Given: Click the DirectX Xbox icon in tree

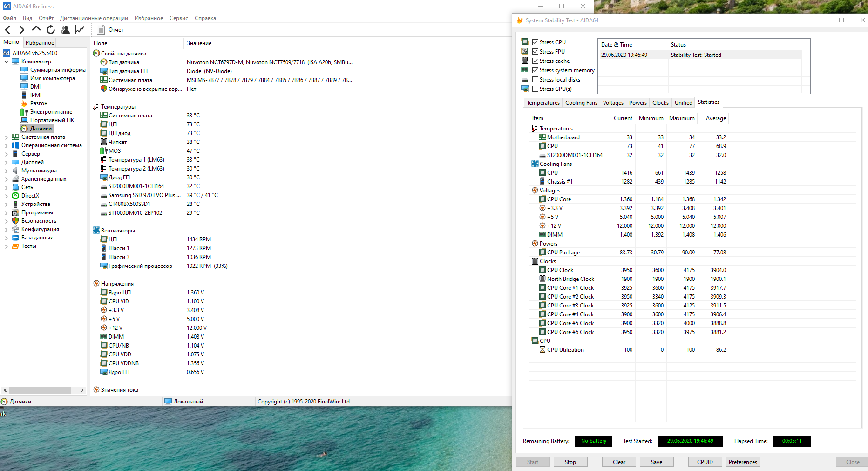Looking at the screenshot, I should 15,196.
